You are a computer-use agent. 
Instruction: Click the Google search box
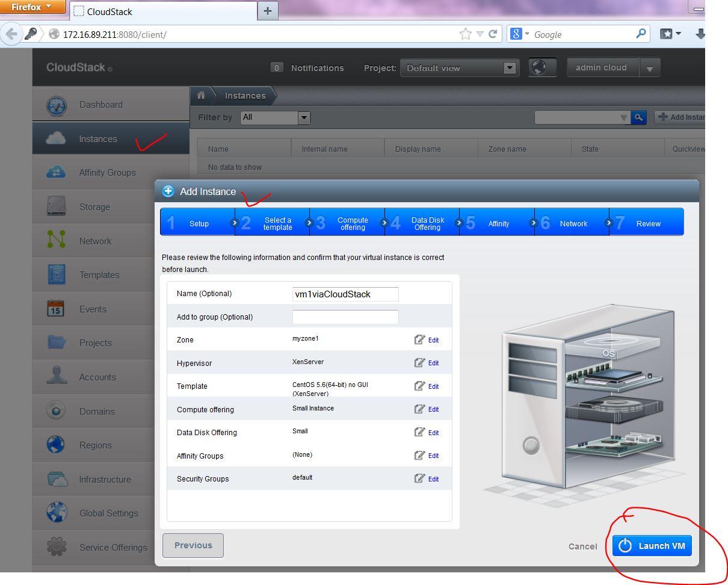[582, 34]
